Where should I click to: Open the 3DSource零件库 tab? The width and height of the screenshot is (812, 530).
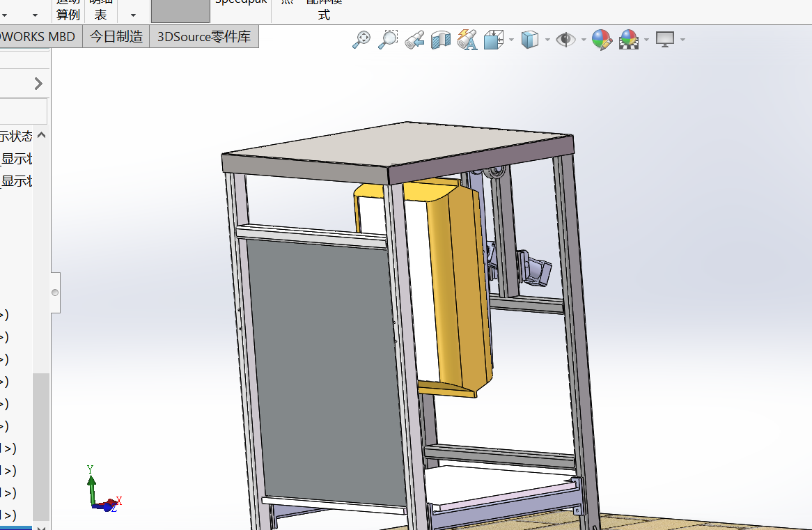click(x=204, y=37)
